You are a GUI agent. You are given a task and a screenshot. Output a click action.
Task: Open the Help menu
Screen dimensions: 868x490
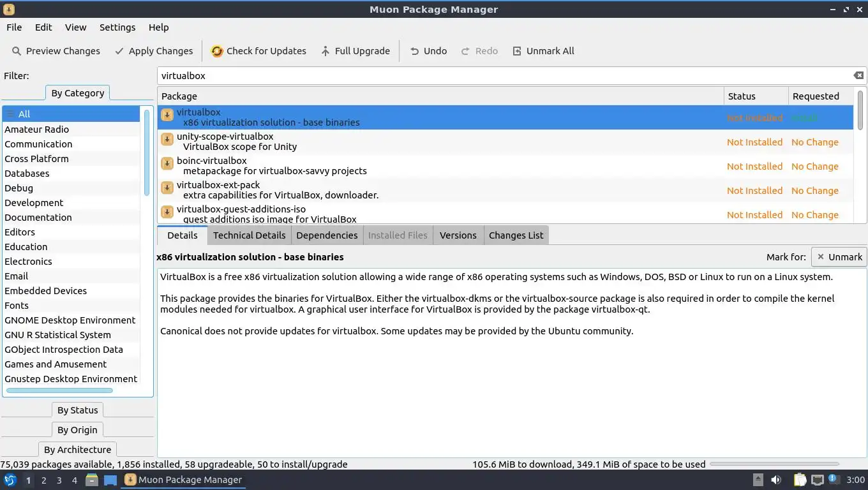[x=158, y=27]
